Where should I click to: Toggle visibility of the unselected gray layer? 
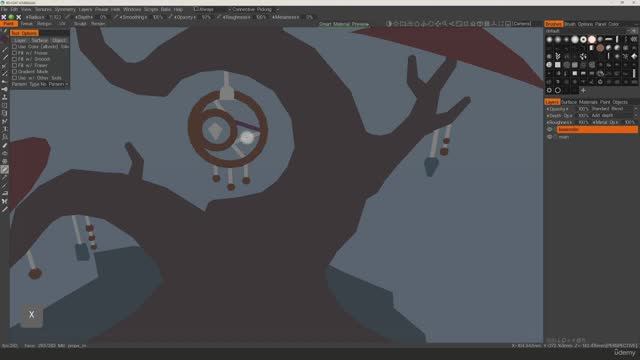pos(549,137)
